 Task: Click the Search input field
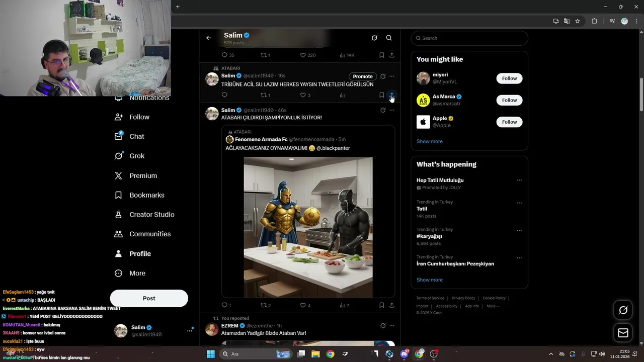click(469, 38)
